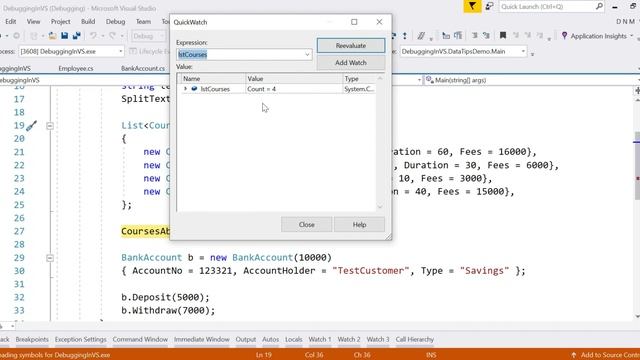Open the Team menu
The image size is (640, 360).
pyautogui.click(x=143, y=22)
